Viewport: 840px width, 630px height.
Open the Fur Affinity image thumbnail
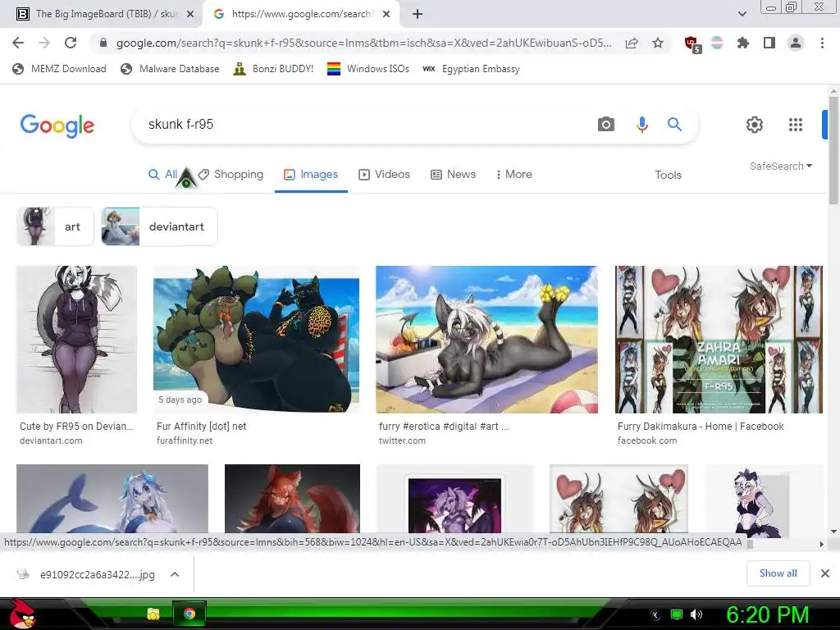point(257,340)
